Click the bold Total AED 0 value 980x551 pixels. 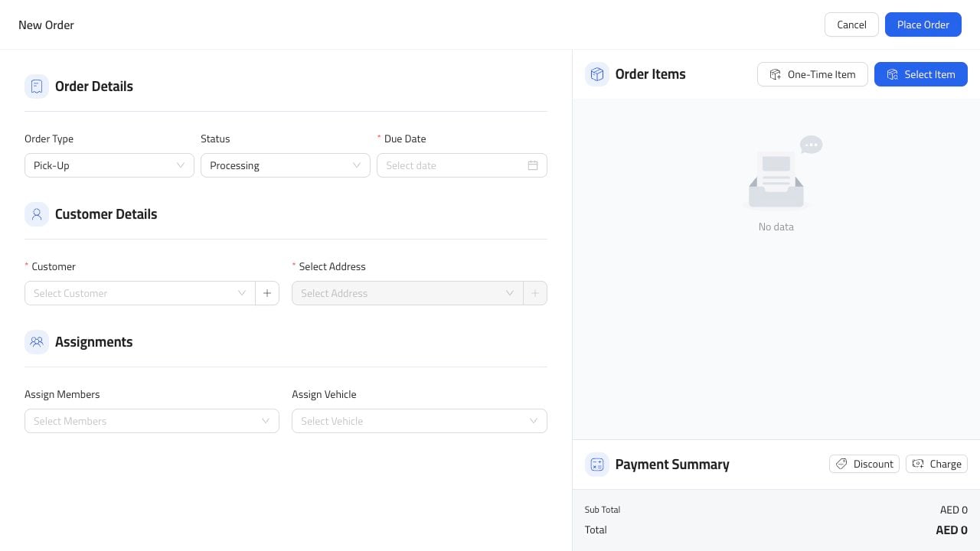pyautogui.click(x=952, y=530)
